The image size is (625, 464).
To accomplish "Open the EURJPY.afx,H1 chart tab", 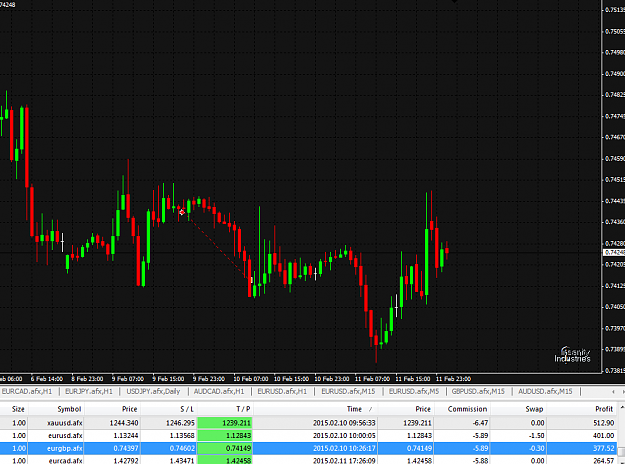I will [x=89, y=391].
